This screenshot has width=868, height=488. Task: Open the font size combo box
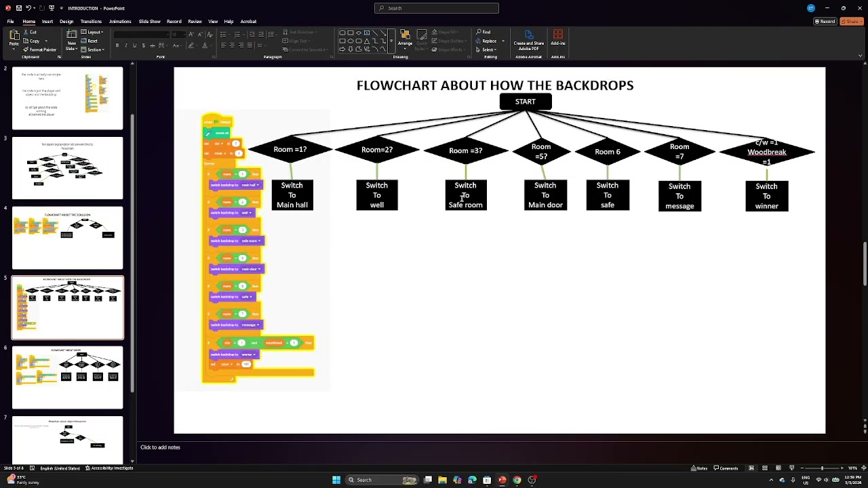pyautogui.click(x=177, y=34)
